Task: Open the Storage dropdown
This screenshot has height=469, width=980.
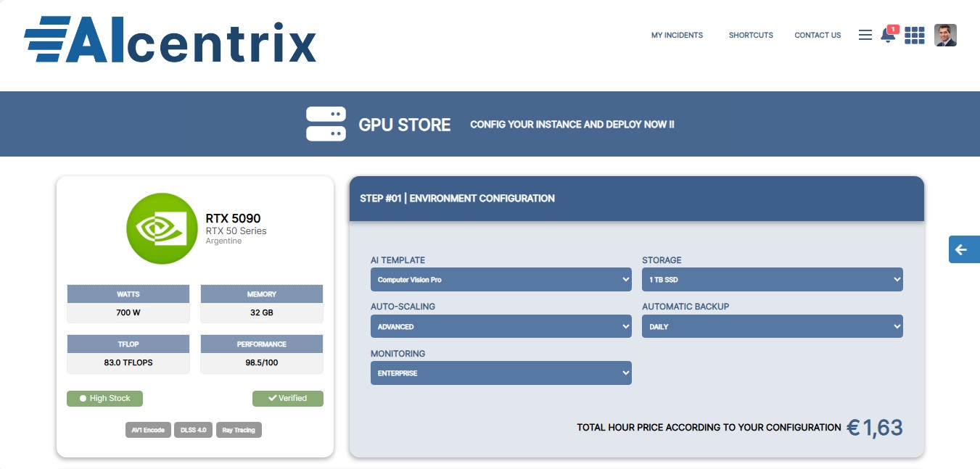Action: (772, 280)
